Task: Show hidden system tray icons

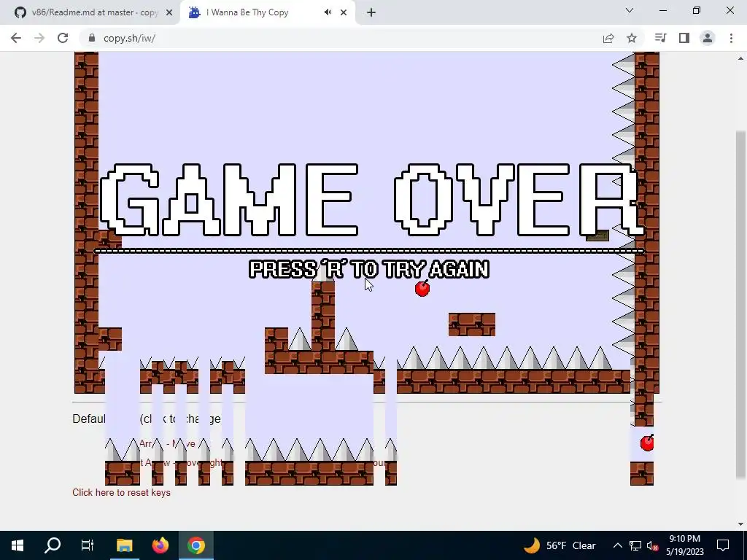Action: (617, 545)
